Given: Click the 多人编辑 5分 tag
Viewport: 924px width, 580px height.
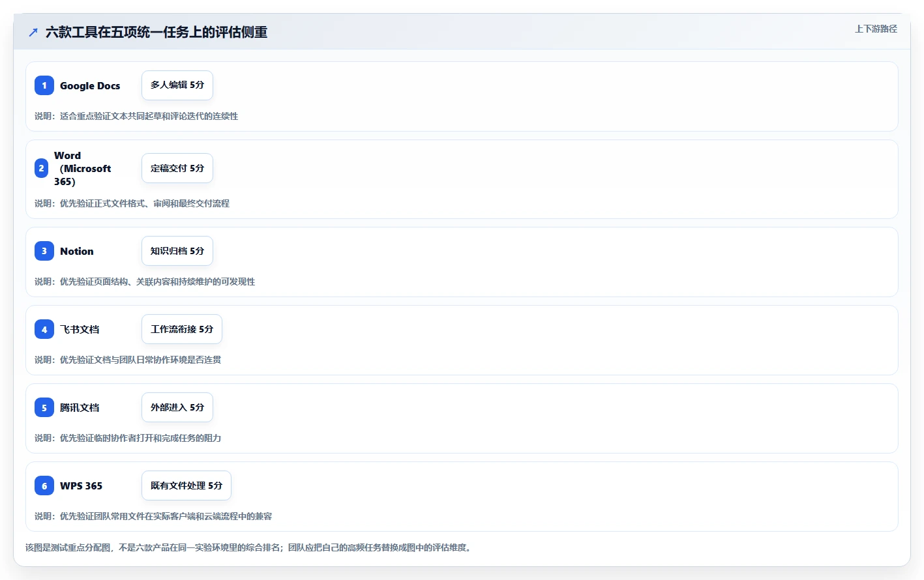Looking at the screenshot, I should tap(177, 85).
